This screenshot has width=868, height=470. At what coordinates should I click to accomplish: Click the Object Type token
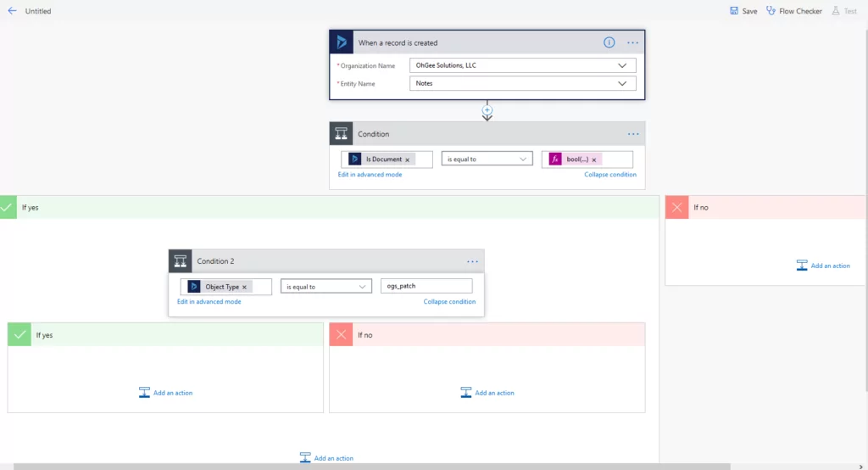pos(219,287)
